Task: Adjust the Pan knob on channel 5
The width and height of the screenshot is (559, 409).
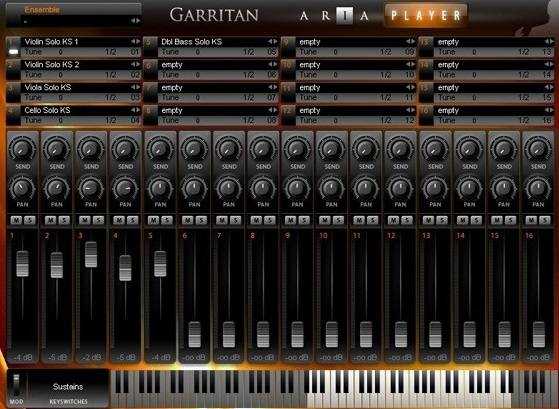Action: pyautogui.click(x=160, y=188)
